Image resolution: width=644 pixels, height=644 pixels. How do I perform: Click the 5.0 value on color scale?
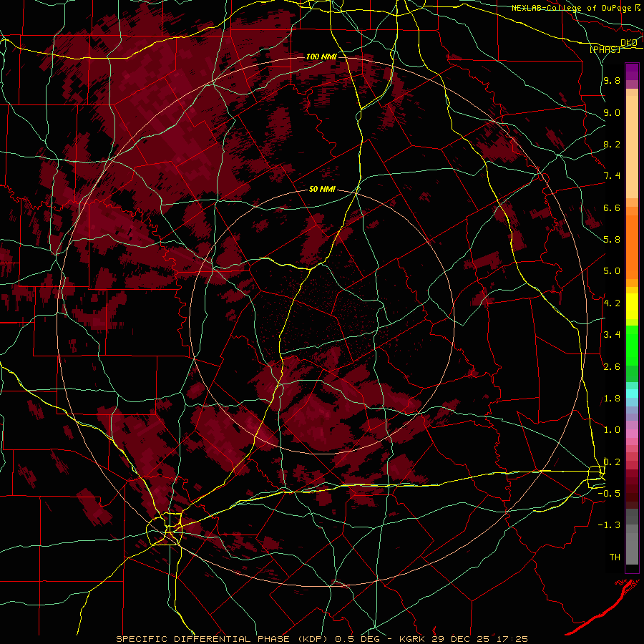click(x=612, y=271)
